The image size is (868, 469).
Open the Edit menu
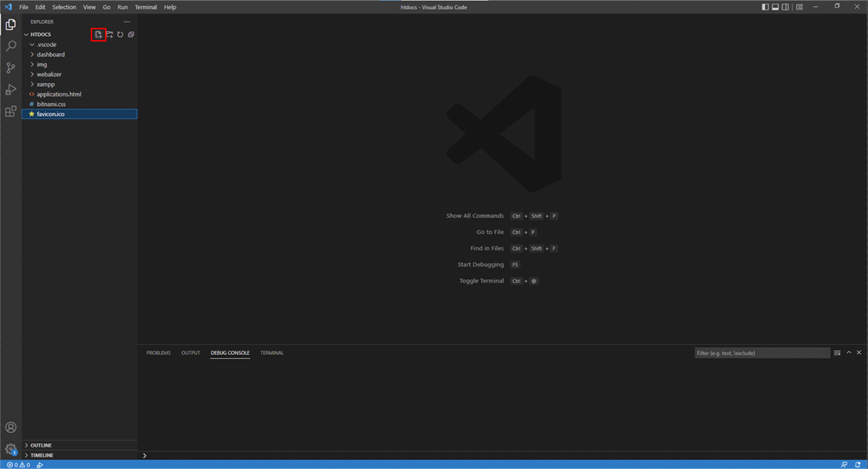[40, 7]
